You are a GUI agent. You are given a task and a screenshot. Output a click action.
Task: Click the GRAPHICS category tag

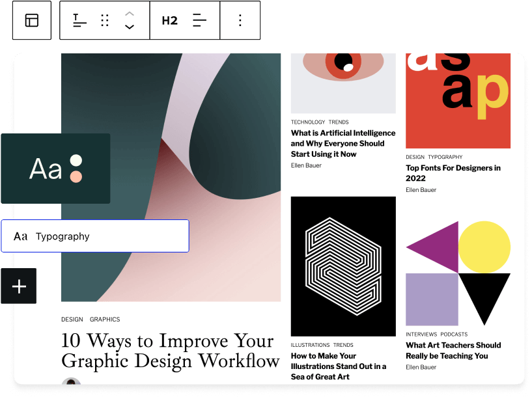(105, 320)
